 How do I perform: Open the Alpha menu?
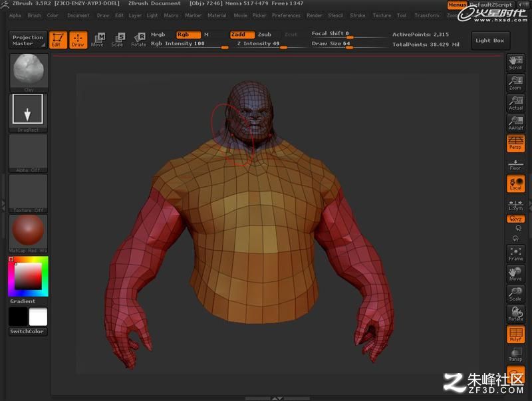click(x=15, y=15)
